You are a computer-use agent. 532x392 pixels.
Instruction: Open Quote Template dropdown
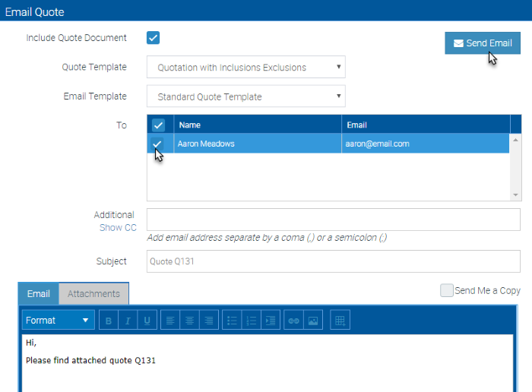click(246, 67)
